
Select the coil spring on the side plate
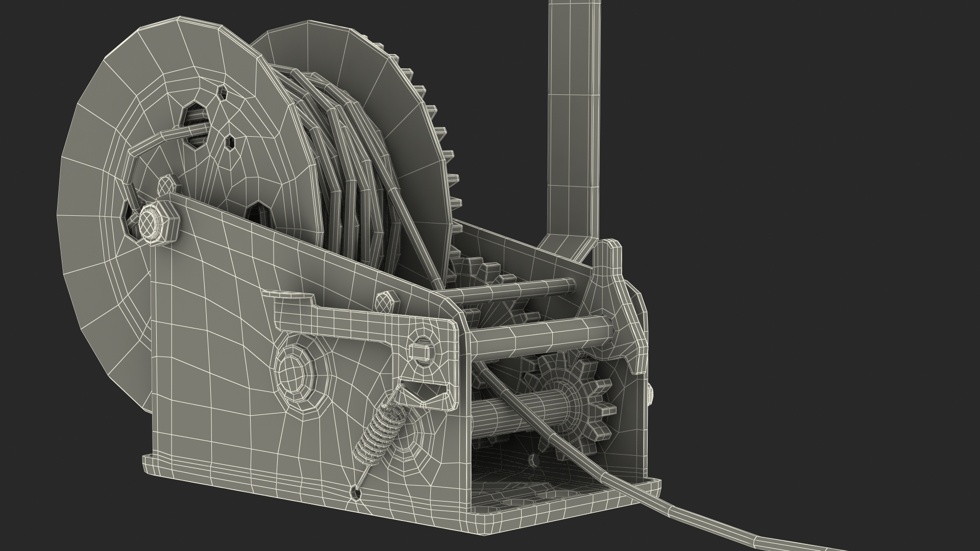(x=381, y=432)
